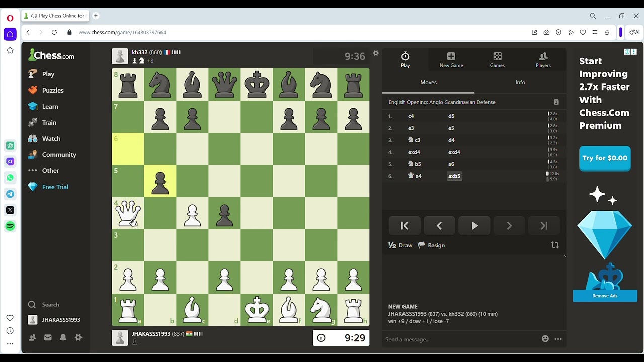Switch to the New Game tab

451,59
